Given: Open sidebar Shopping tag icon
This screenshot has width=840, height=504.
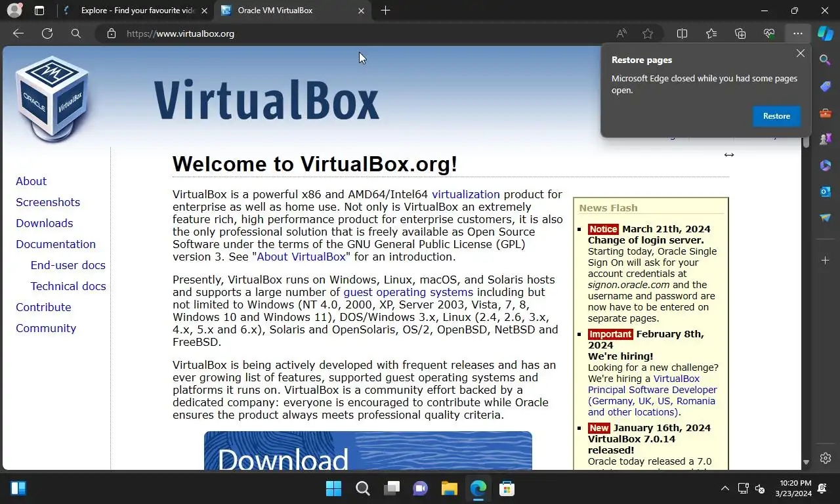Looking at the screenshot, I should (826, 87).
